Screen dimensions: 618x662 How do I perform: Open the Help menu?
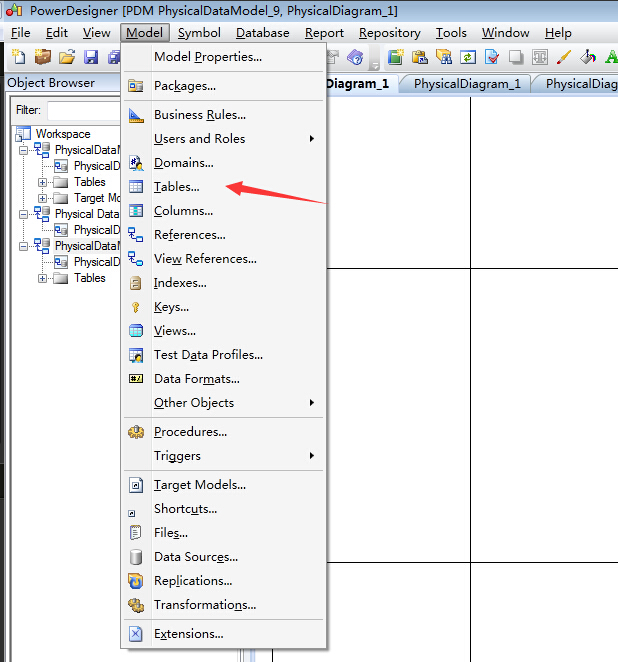558,33
